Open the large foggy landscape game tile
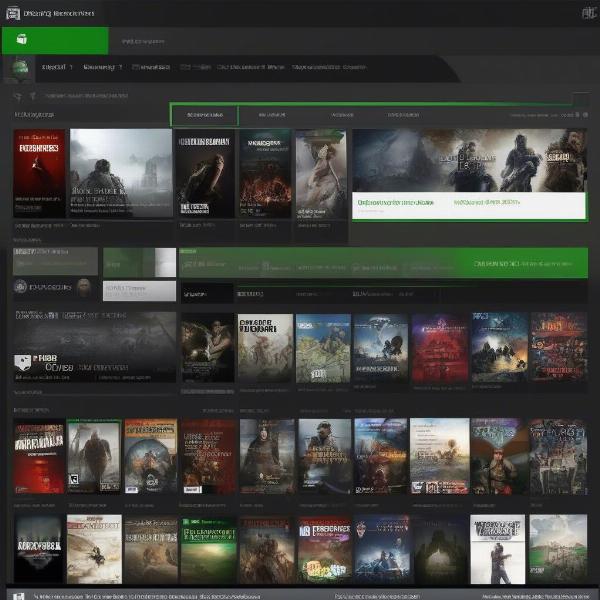Image resolution: width=600 pixels, height=600 pixels. coord(121,173)
